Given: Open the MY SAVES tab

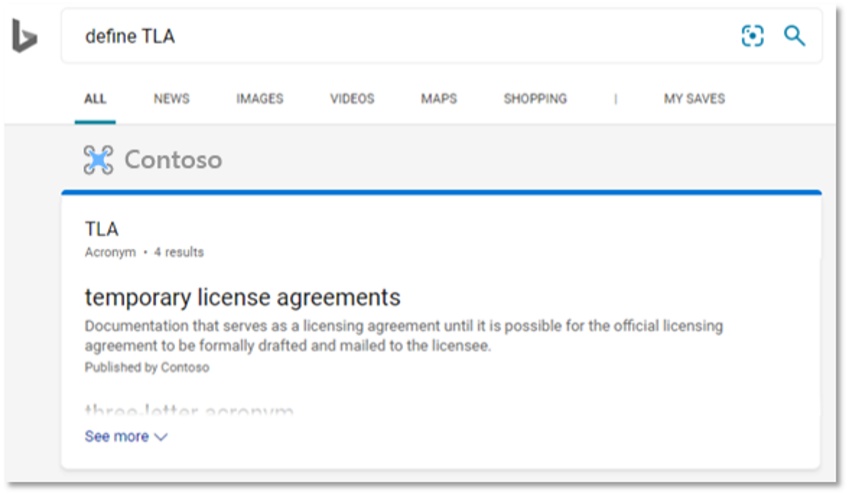Looking at the screenshot, I should pyautogui.click(x=695, y=99).
